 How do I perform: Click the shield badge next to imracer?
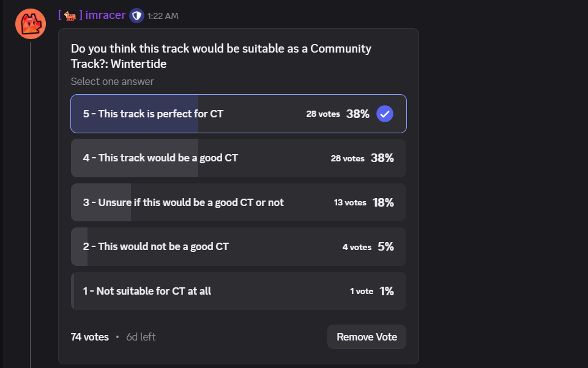pyautogui.click(x=136, y=16)
